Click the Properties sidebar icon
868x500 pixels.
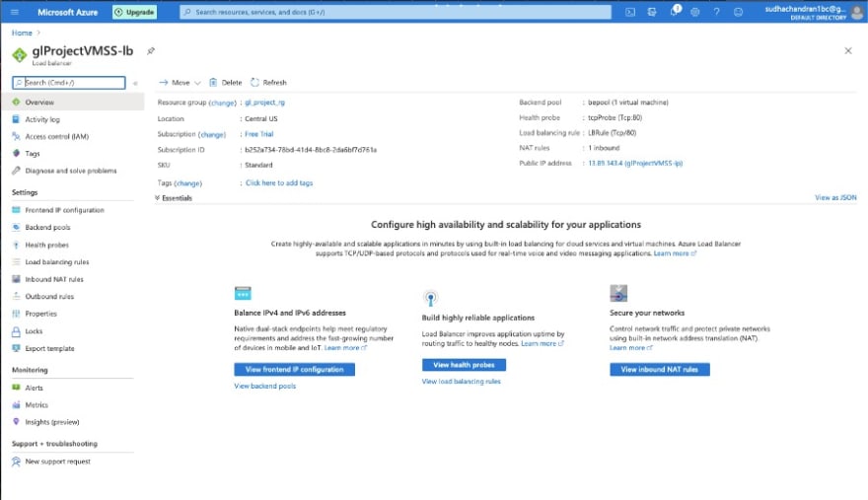click(16, 314)
